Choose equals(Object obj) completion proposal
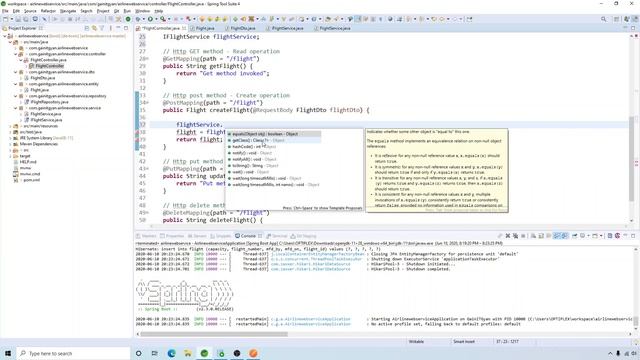Screen dimensions: 640x360 273,134
